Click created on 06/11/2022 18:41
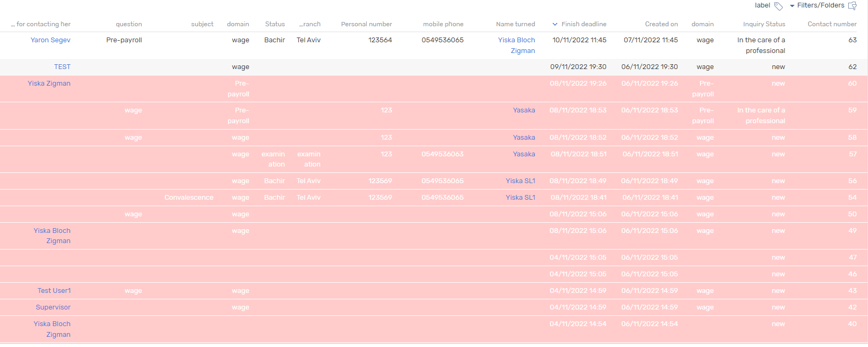The height and width of the screenshot is (347, 868). [x=650, y=198]
